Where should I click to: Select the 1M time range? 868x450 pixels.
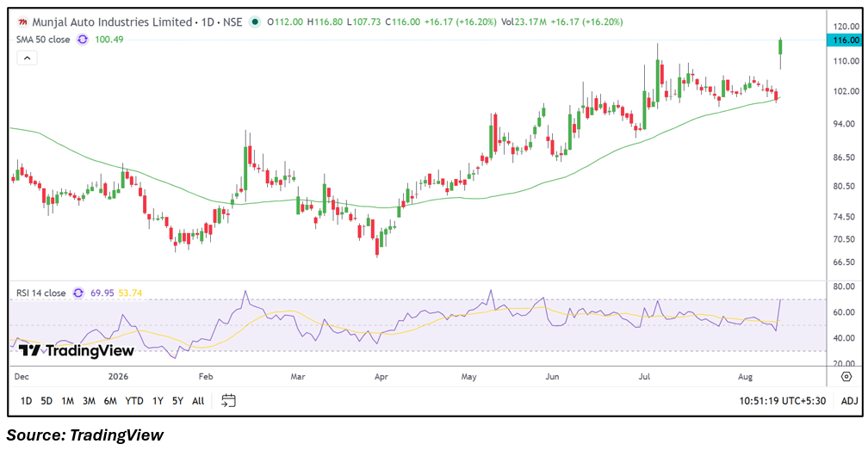pos(67,401)
